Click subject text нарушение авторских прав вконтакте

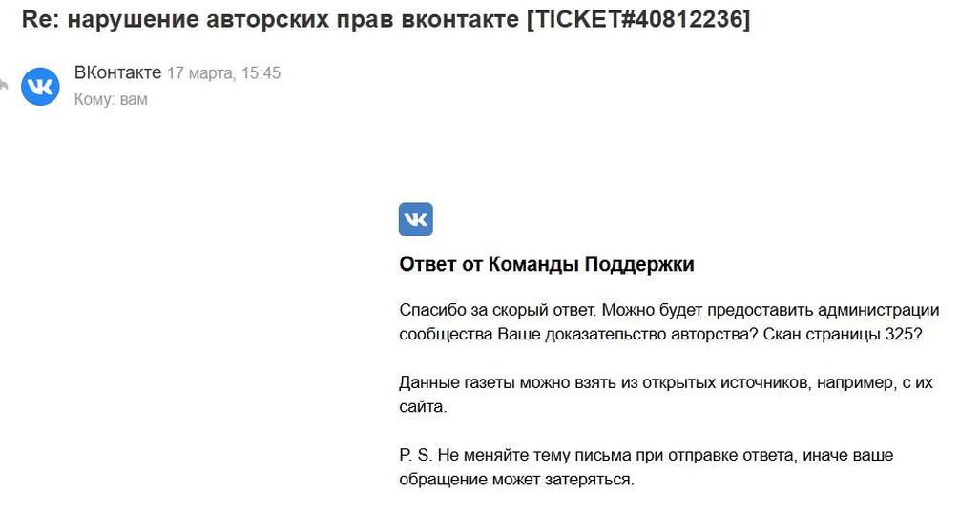click(293, 19)
